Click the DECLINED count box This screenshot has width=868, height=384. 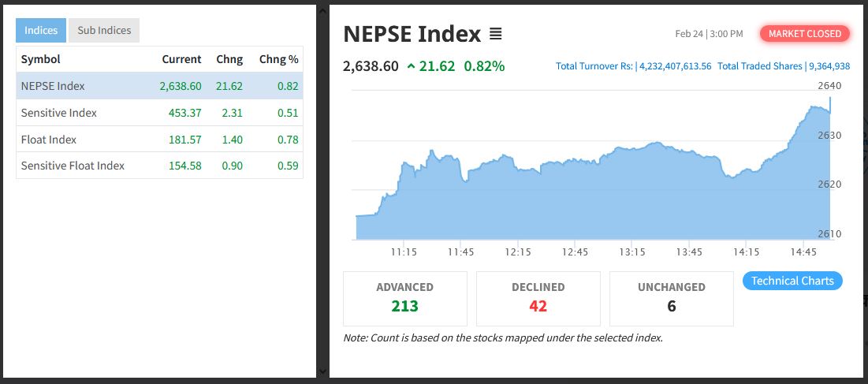(538, 298)
